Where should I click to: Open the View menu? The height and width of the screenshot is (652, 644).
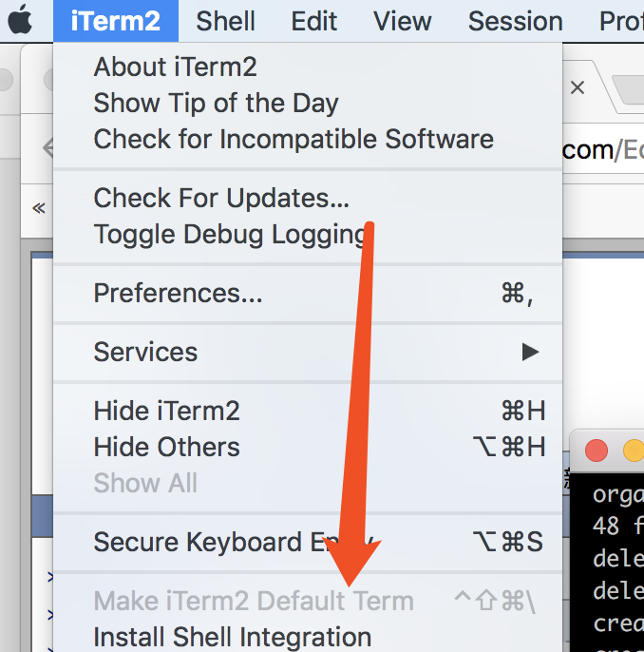403,21
